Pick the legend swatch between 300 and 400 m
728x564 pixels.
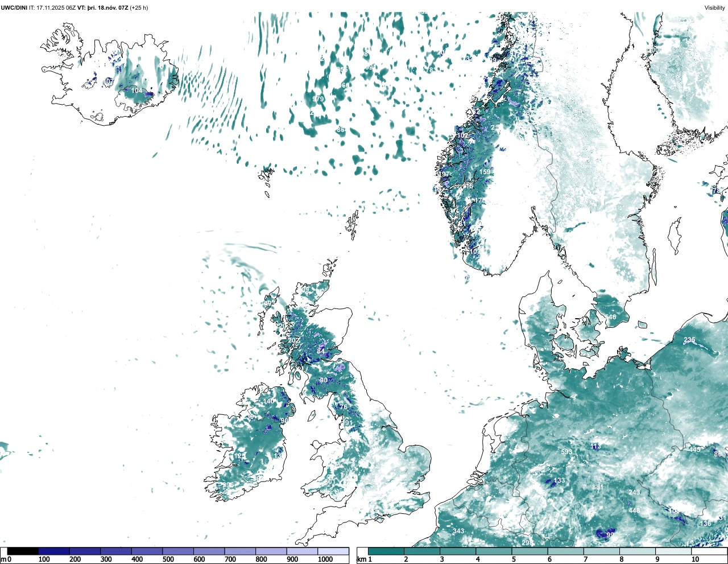(116, 551)
